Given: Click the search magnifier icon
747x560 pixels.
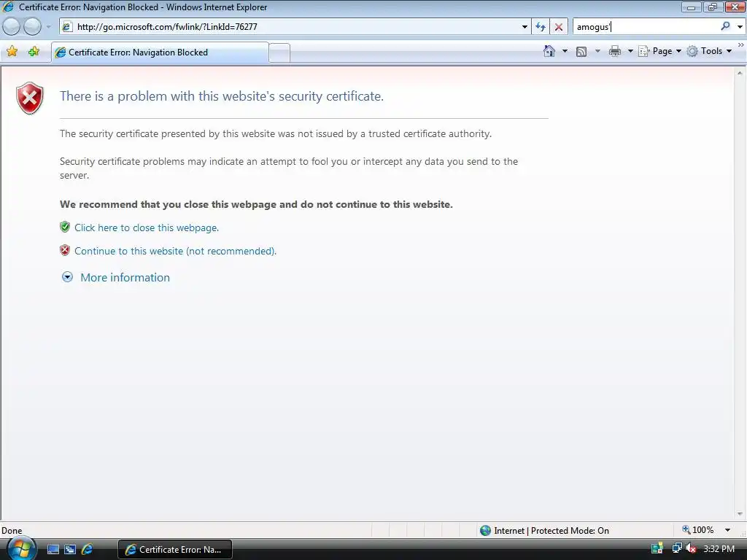Looking at the screenshot, I should point(725,26).
